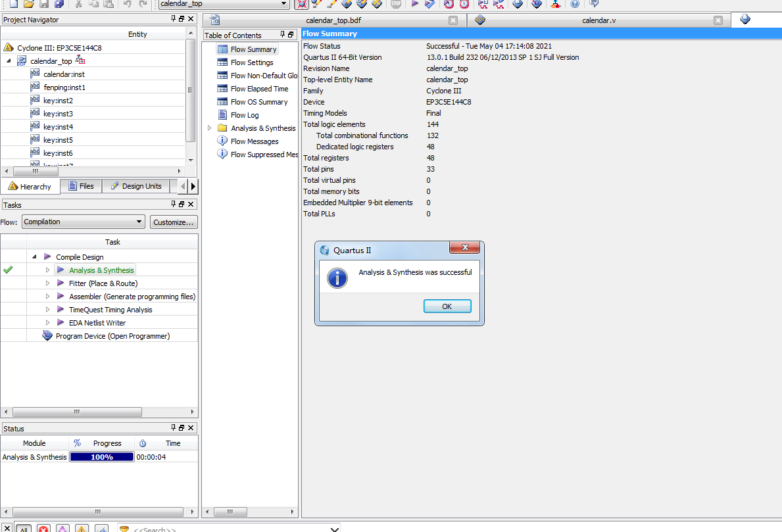Expand the Fitter (Place & Route) task
782x532 pixels.
pyautogui.click(x=47, y=283)
